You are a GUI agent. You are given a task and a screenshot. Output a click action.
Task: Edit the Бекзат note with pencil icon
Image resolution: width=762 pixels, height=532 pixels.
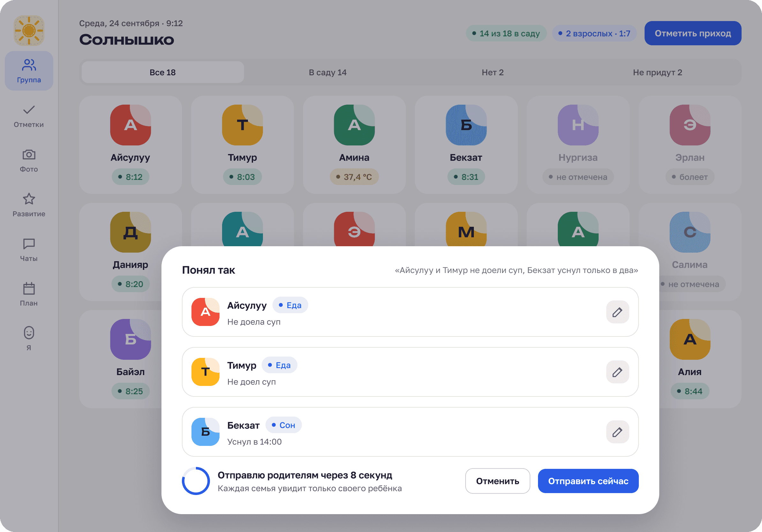coord(617,432)
